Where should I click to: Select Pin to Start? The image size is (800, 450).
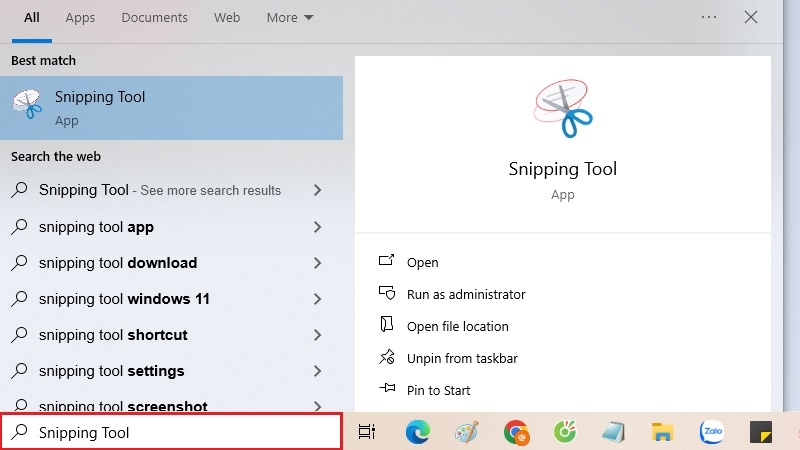point(438,390)
